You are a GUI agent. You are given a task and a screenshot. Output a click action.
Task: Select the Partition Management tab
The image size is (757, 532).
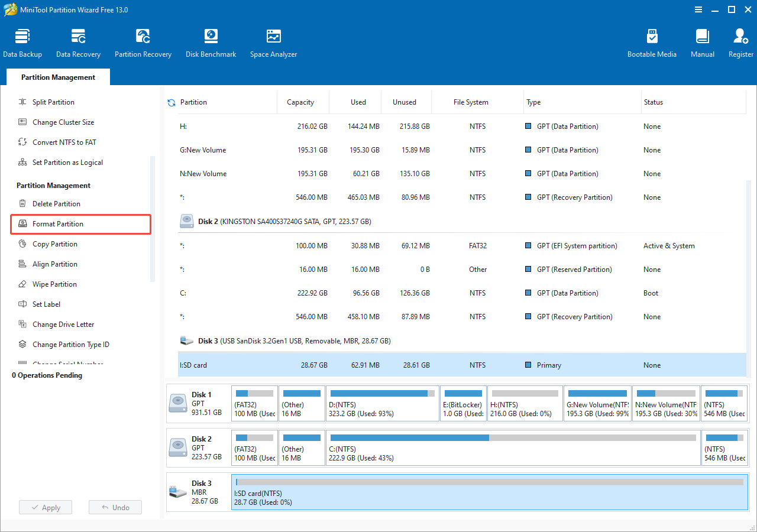click(x=58, y=77)
